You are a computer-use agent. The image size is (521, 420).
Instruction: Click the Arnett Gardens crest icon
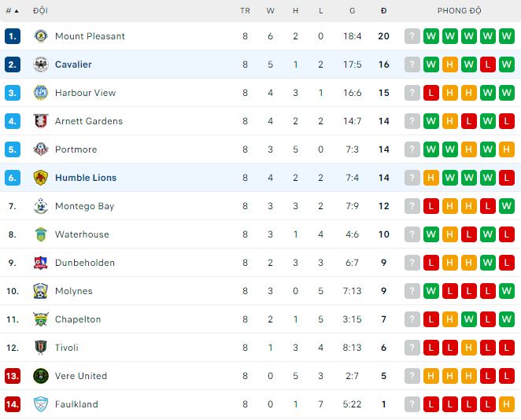click(x=41, y=121)
